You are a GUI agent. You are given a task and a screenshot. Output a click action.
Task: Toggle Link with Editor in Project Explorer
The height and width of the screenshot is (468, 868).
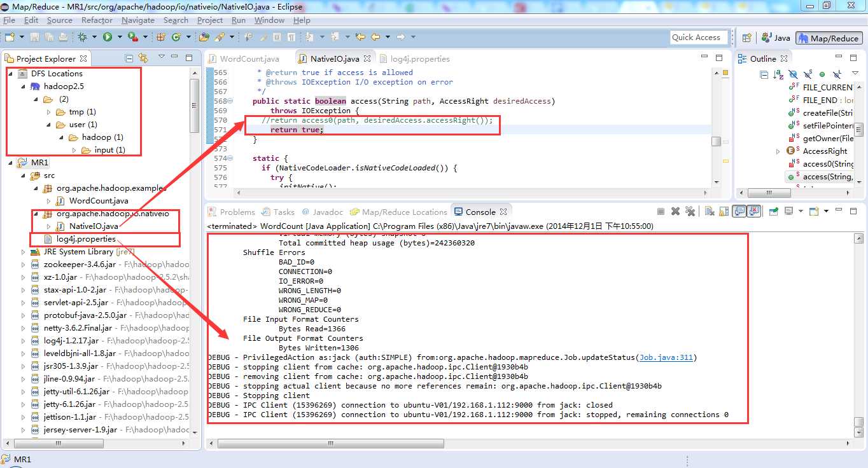click(x=143, y=59)
